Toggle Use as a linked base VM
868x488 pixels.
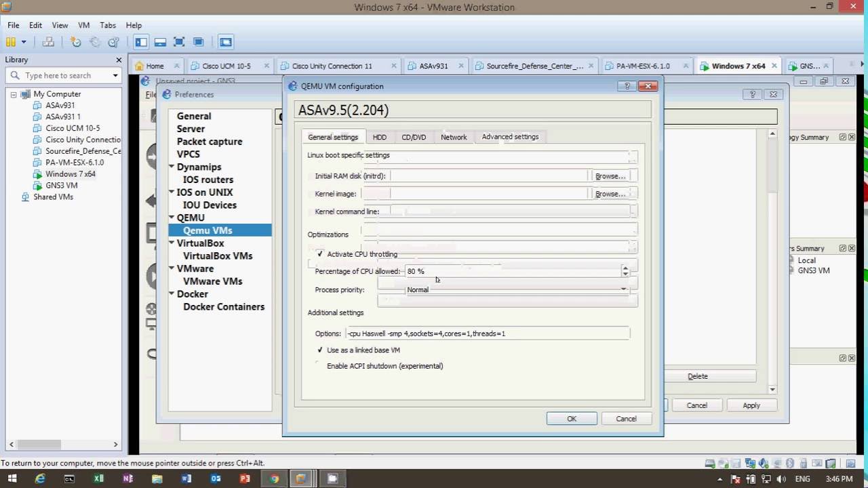pos(320,350)
